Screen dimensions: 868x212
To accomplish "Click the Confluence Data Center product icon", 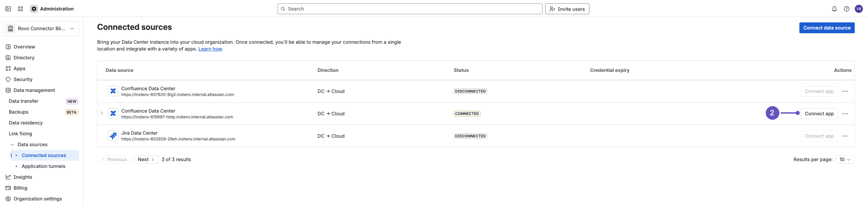I will (113, 91).
